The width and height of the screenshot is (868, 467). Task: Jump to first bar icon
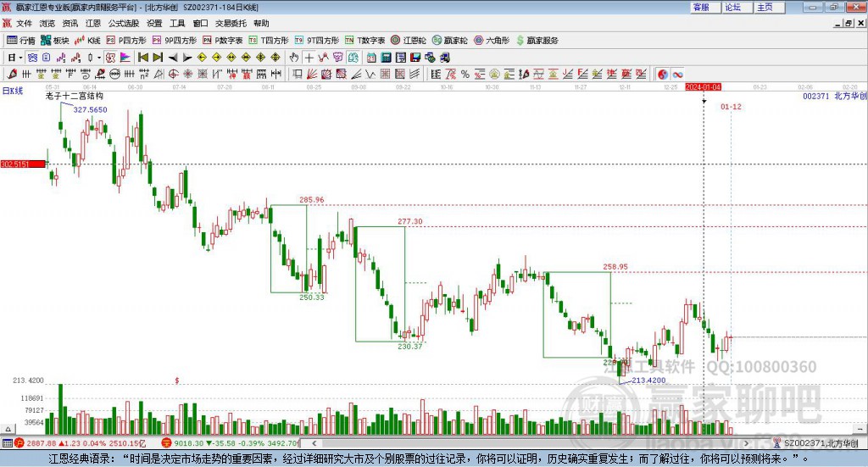142,58
